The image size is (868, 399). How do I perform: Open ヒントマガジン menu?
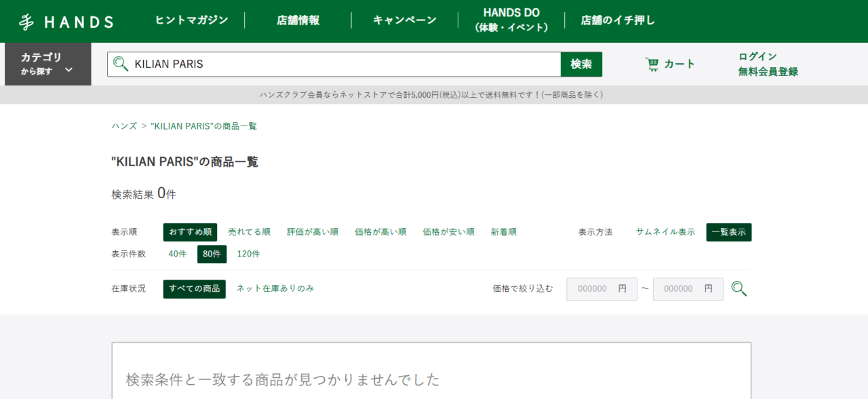192,20
